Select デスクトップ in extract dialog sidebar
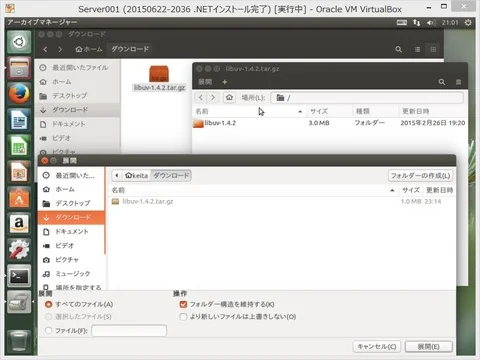Screen dimensions: 480x360 pyautogui.click(x=71, y=203)
